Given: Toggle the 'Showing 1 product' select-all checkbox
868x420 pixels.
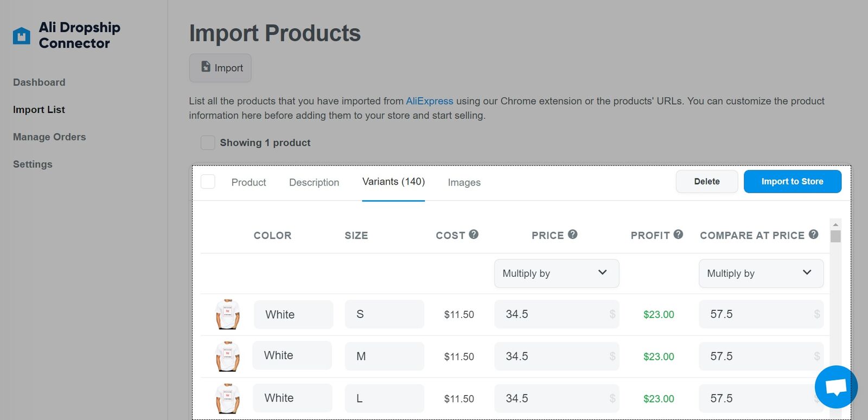Looking at the screenshot, I should tap(208, 143).
